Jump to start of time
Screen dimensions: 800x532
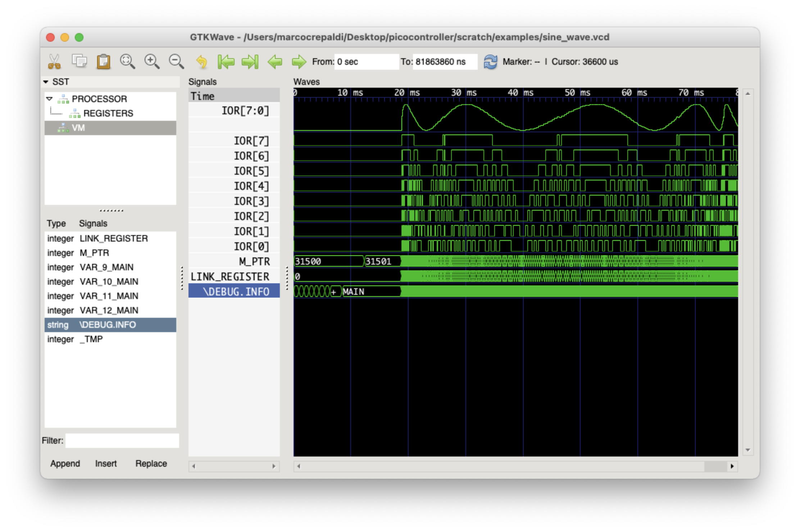pyautogui.click(x=226, y=62)
